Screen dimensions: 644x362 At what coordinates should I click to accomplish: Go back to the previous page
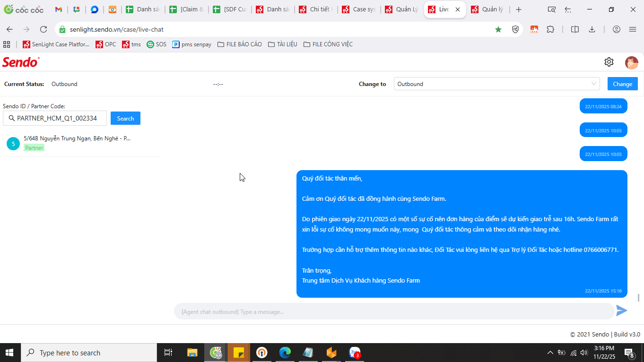tap(9, 29)
